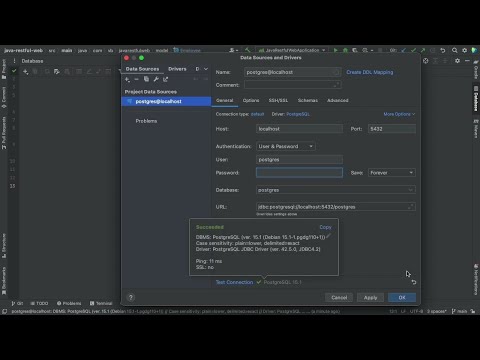Viewport: 480px width, 360px height.
Task: Select Data Sources tab
Action: (x=142, y=69)
